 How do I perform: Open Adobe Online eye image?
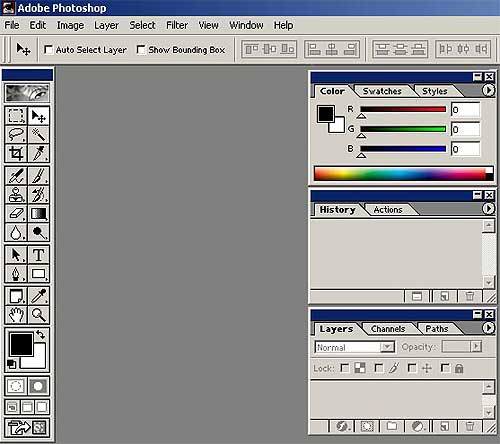click(x=27, y=93)
